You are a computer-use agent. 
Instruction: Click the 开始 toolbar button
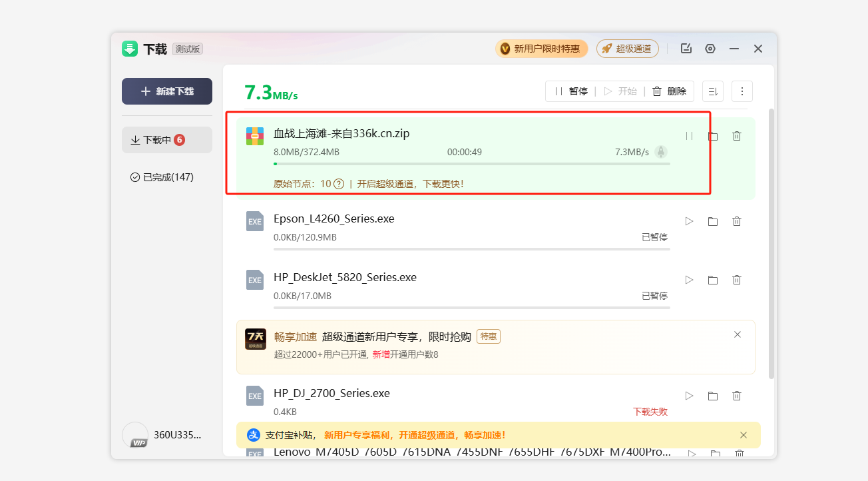click(x=620, y=91)
